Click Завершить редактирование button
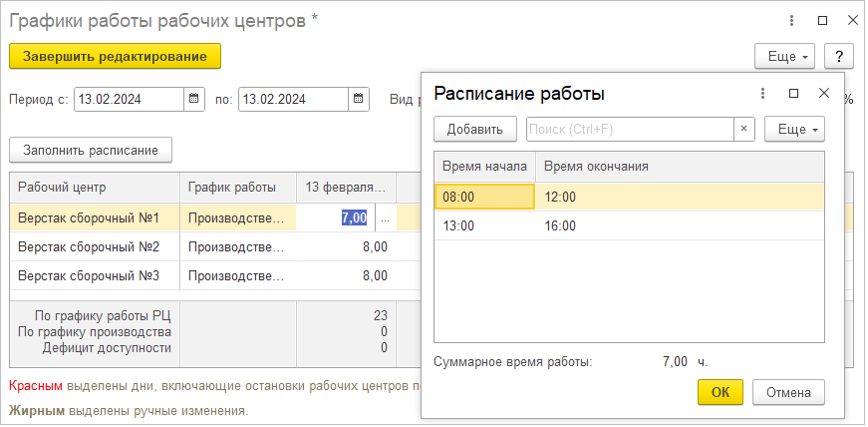Screen dimensions: 868x427 point(115,56)
